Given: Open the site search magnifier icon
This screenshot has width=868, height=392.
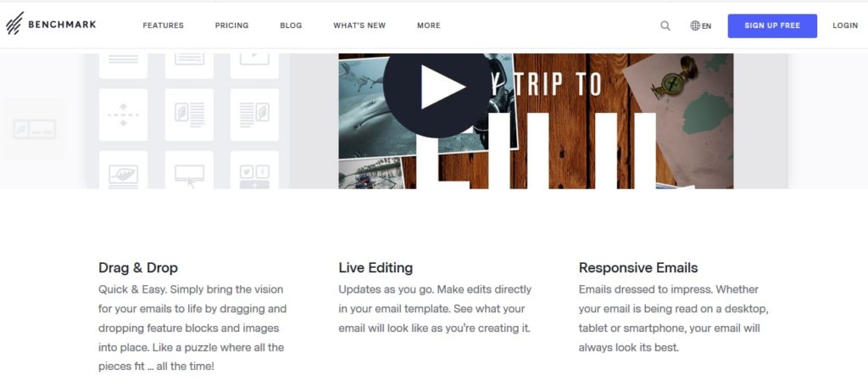Looking at the screenshot, I should coord(665,25).
